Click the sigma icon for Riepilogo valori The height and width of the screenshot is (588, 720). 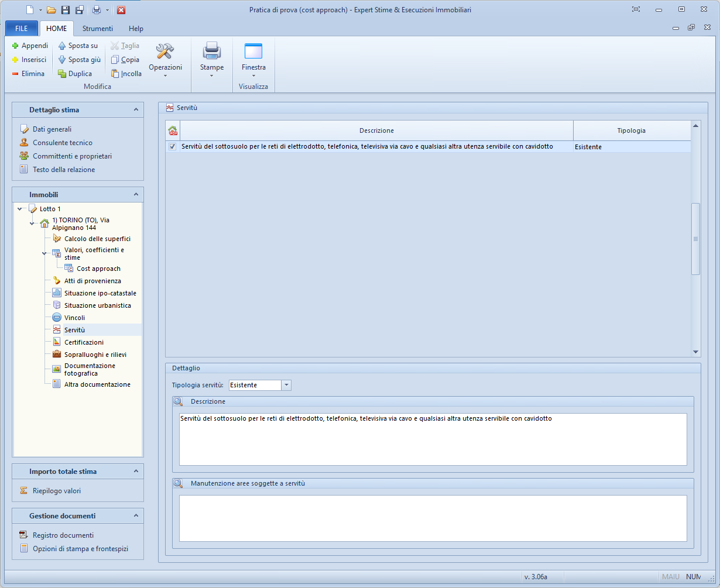tap(24, 491)
